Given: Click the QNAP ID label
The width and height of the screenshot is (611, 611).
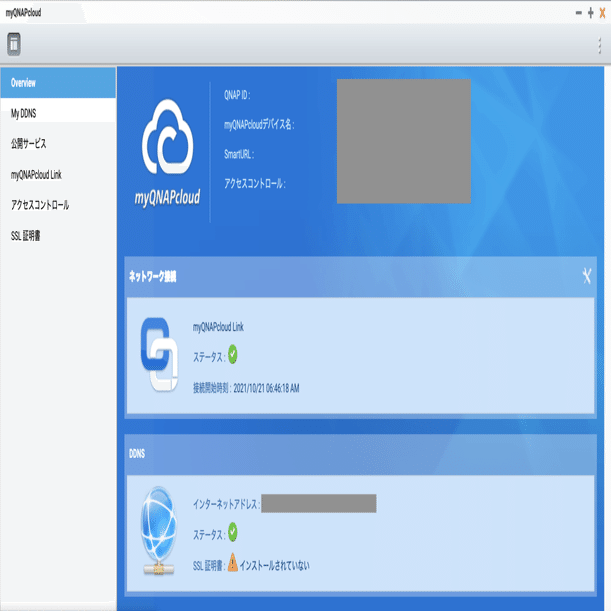Looking at the screenshot, I should [x=237, y=95].
